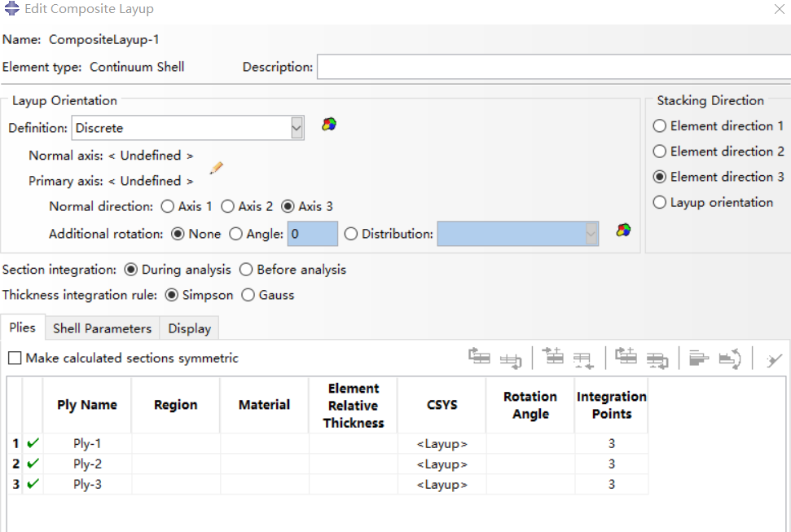Image resolution: width=791 pixels, height=532 pixels.
Task: Click the invert ply order icon with curved arrows
Action: [x=730, y=358]
